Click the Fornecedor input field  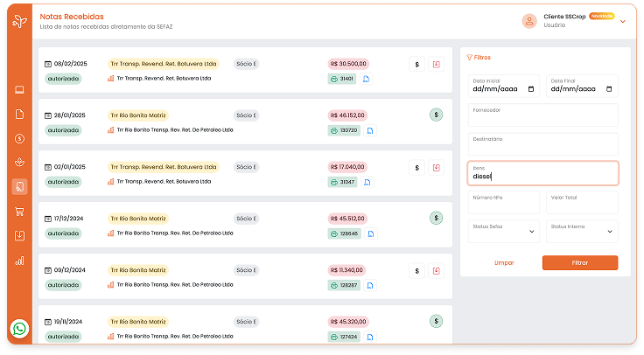click(542, 116)
